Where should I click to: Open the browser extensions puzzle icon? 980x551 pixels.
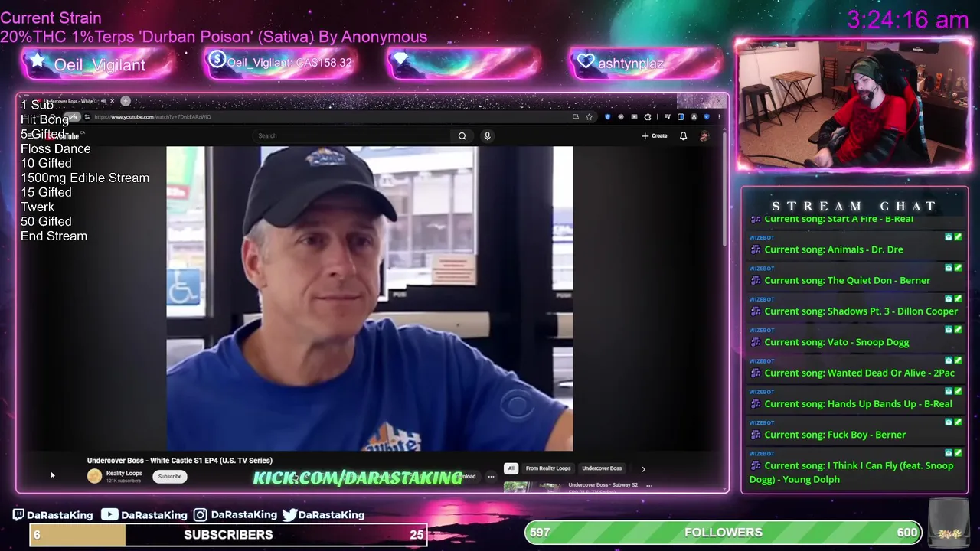(x=648, y=117)
